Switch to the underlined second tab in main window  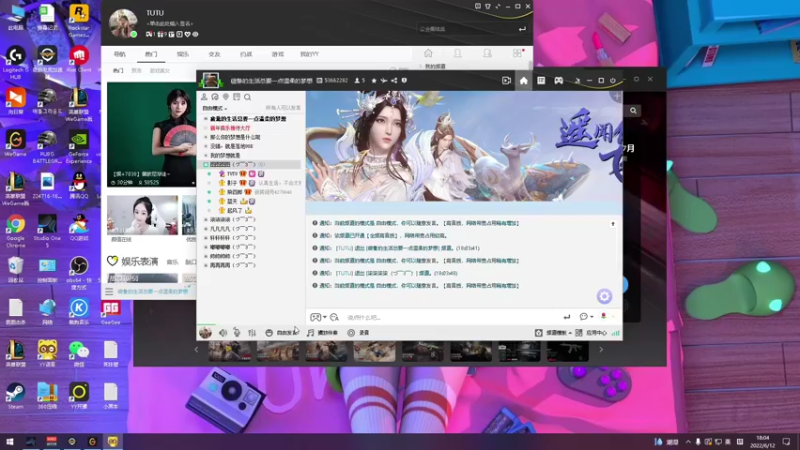151,54
